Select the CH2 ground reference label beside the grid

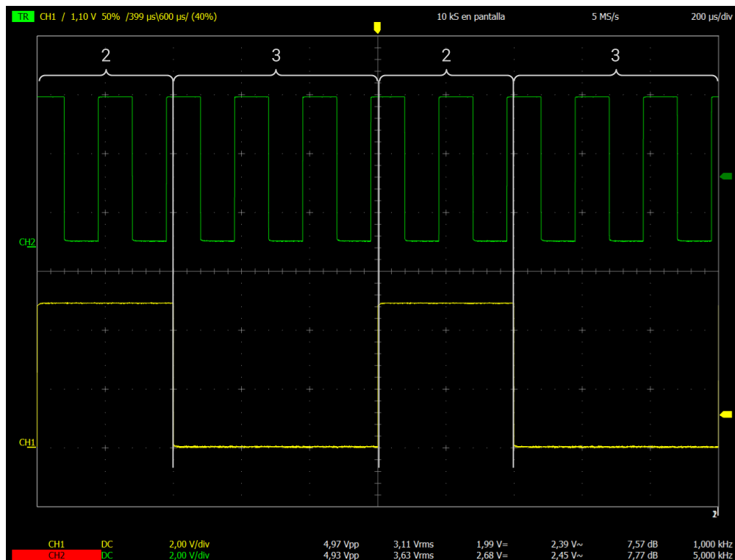tap(27, 243)
